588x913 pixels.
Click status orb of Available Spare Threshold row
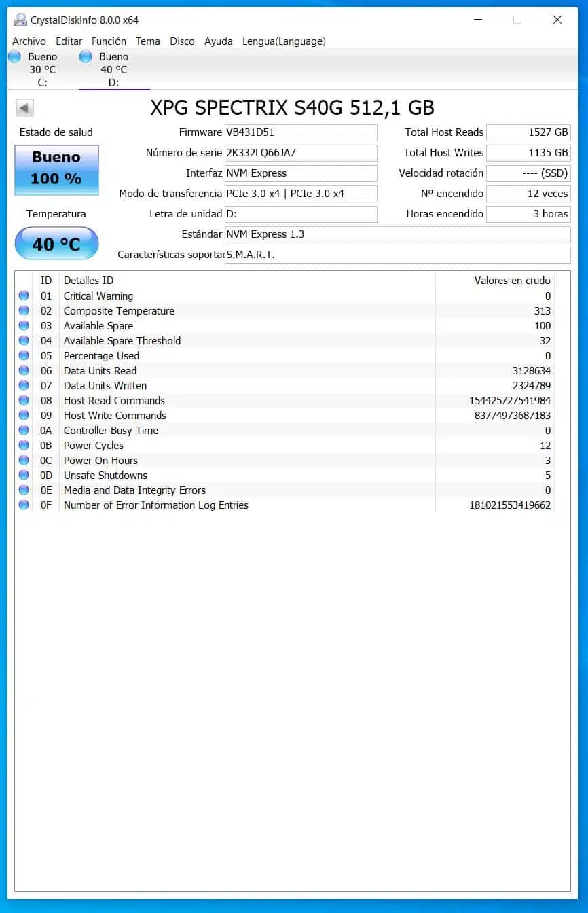coord(24,340)
